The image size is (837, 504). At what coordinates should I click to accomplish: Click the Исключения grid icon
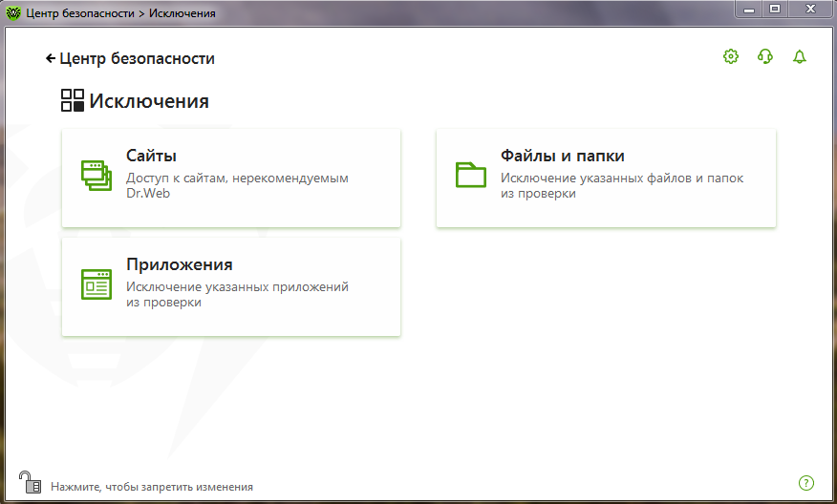[x=73, y=101]
